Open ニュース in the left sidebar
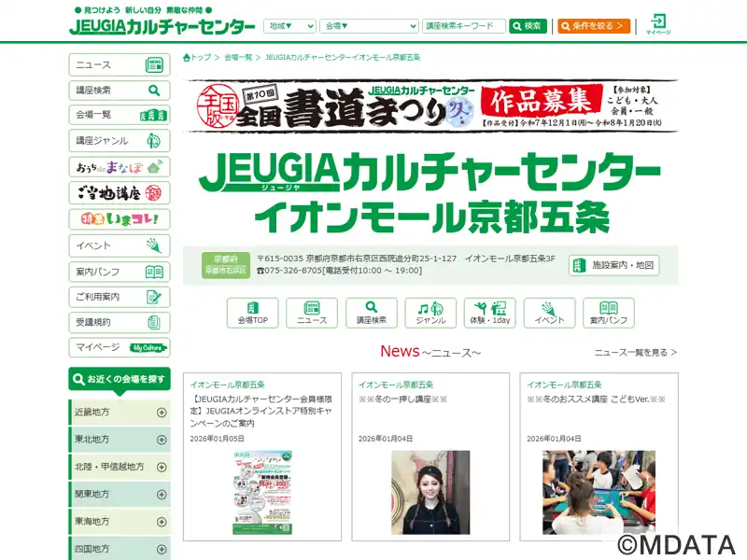 pos(120,64)
